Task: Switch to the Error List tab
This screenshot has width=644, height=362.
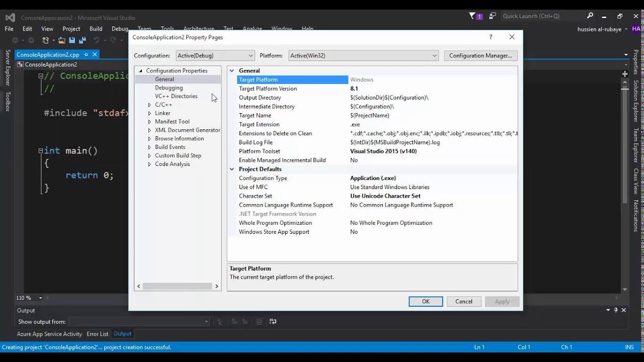Action: click(x=97, y=334)
